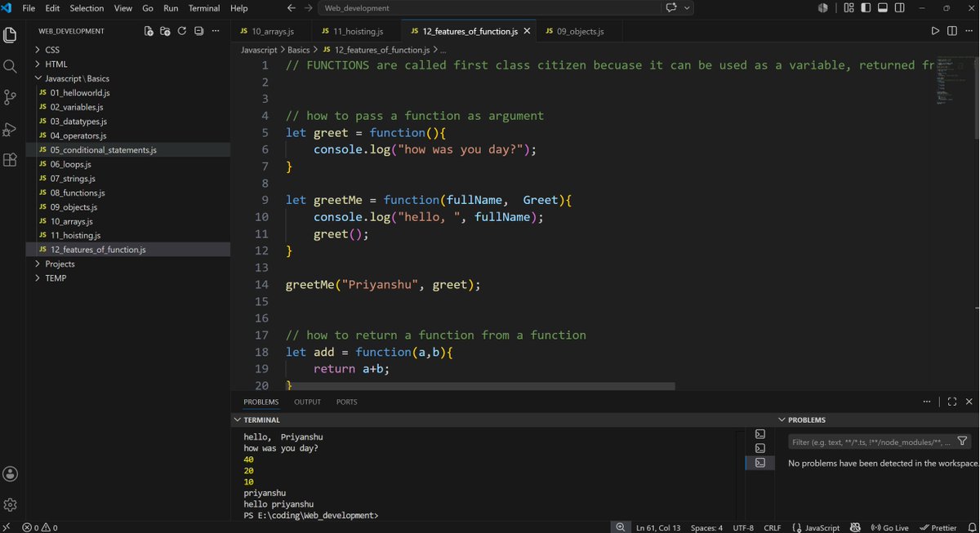Switch to the 10_arrays.js tab

[274, 31]
